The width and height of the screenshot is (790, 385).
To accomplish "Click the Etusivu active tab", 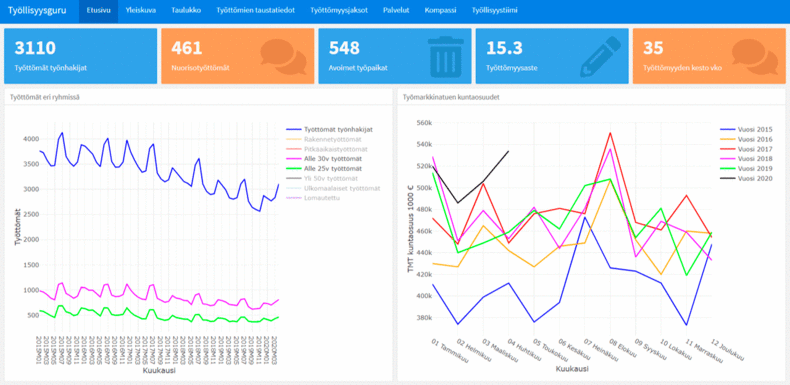I will click(x=98, y=10).
